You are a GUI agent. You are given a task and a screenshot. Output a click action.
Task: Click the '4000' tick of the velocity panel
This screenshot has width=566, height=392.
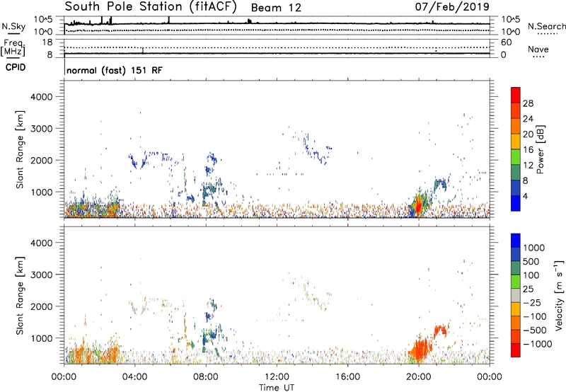click(41, 243)
